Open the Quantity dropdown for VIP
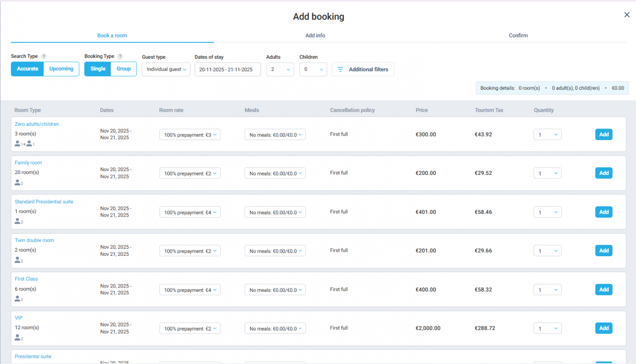Screen dimensions: 636x364 pos(547,328)
